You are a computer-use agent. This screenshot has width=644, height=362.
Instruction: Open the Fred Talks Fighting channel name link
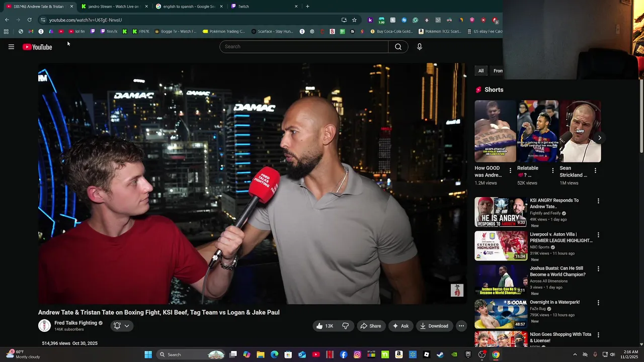tap(75, 323)
